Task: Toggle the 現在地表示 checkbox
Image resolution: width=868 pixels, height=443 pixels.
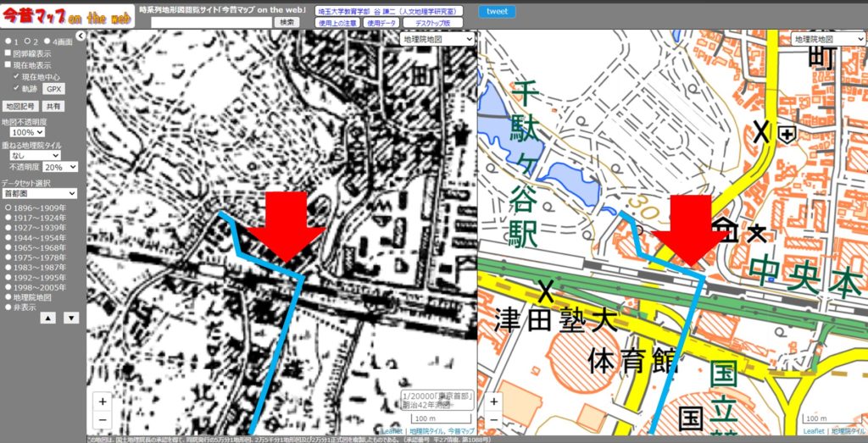Action: pos(8,65)
